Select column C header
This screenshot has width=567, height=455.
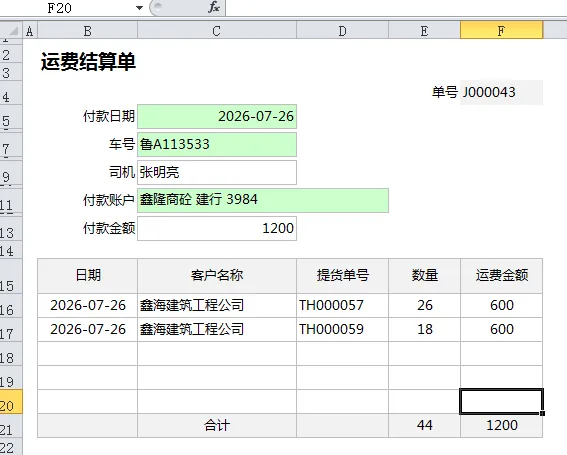pyautogui.click(x=217, y=31)
